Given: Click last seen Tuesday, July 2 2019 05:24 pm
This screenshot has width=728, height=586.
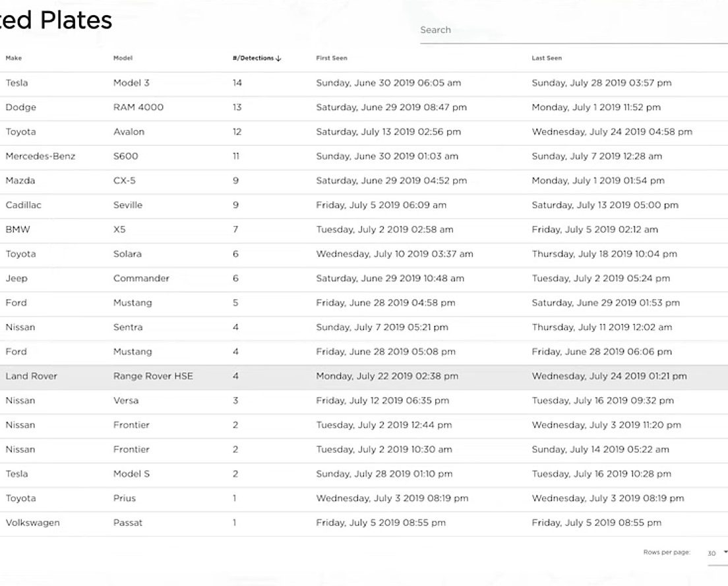Looking at the screenshot, I should click(x=601, y=278).
